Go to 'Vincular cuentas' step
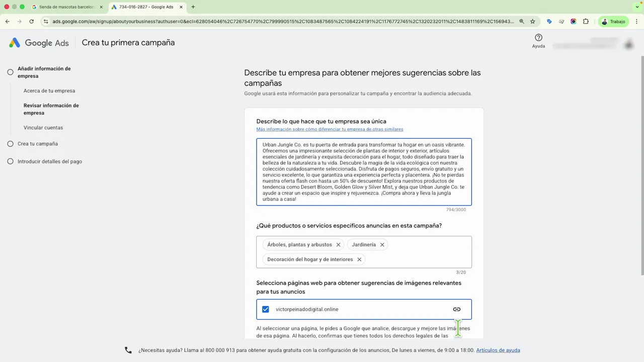This screenshot has width=644, height=362. tap(43, 128)
